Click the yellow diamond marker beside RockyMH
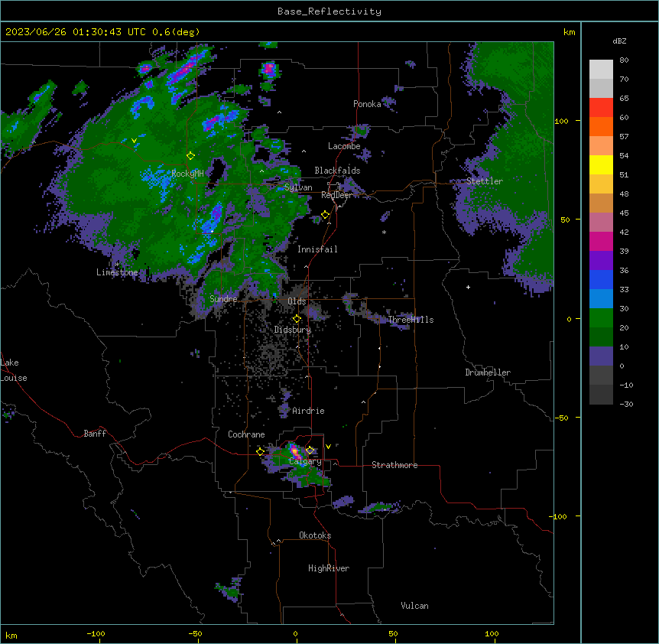Screen dimensions: 659x644 pos(190,156)
